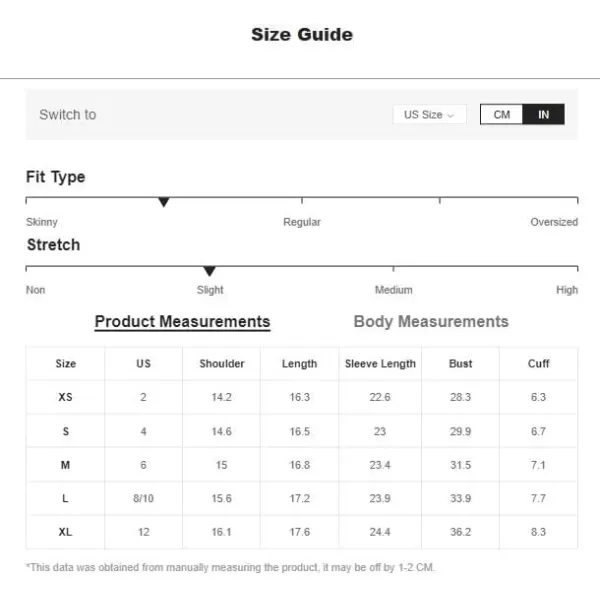Click the Medium stretch label
600x600 pixels.
click(393, 290)
